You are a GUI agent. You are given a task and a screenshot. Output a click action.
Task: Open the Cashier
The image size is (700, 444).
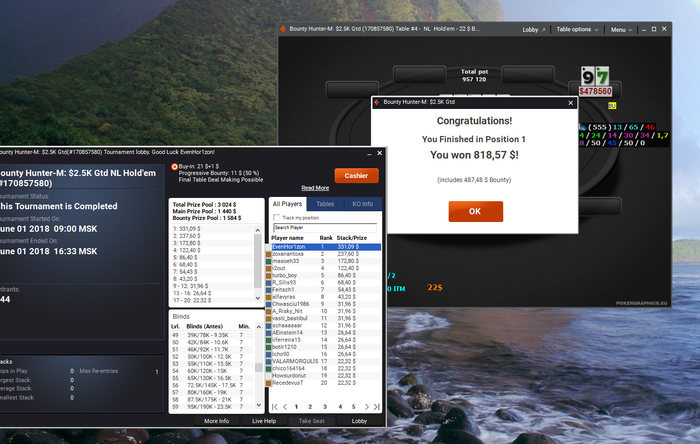(x=356, y=175)
